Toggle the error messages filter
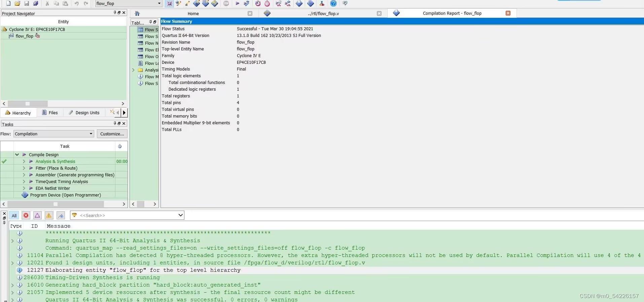Screen dimensions: 644x302 (26, 216)
